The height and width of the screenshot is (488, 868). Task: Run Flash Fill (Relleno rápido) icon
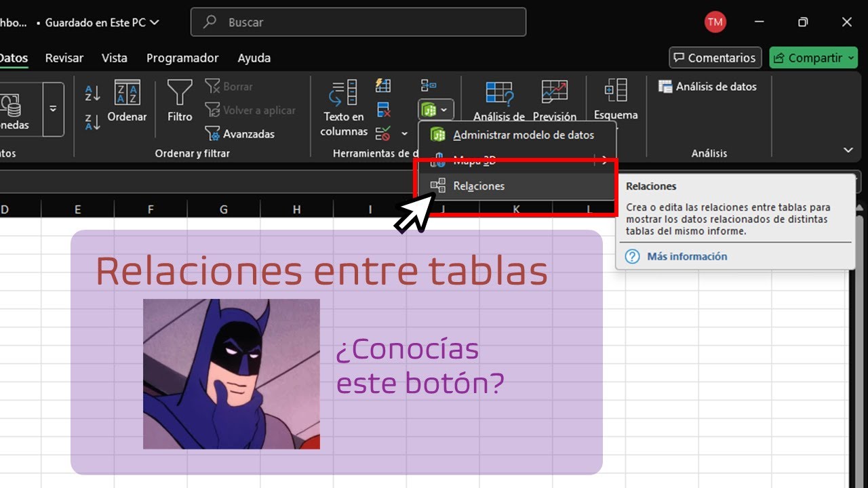[x=383, y=85]
